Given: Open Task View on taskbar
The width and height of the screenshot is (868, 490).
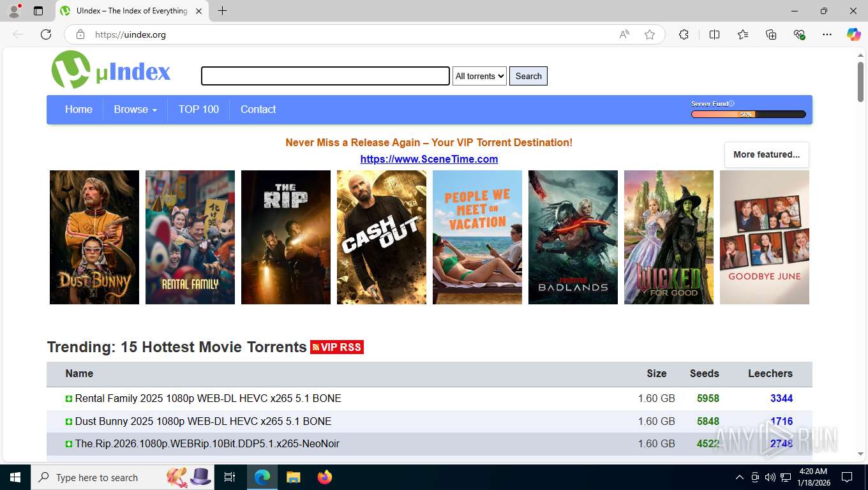Looking at the screenshot, I should (230, 477).
